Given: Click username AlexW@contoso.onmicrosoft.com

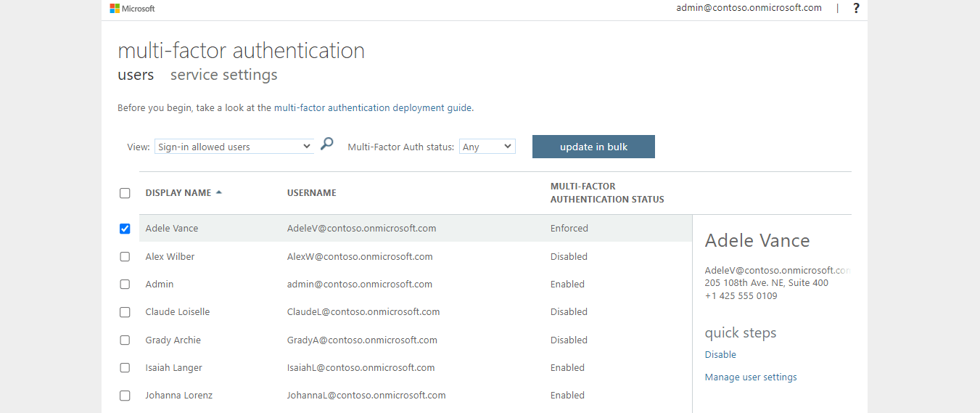Looking at the screenshot, I should tap(360, 257).
